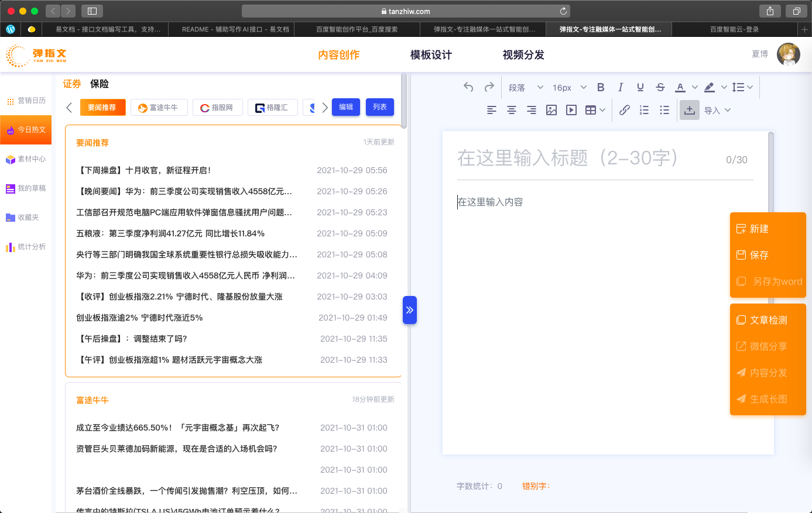Insert a video into the article

tap(571, 110)
